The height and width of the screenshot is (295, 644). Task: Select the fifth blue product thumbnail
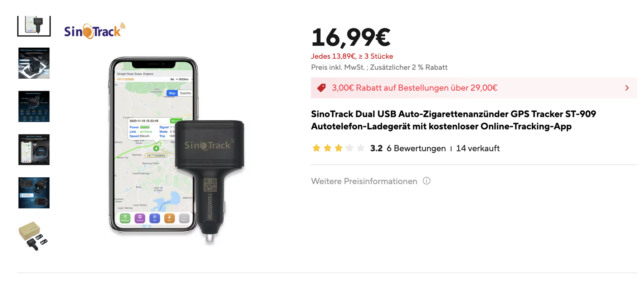click(x=34, y=193)
